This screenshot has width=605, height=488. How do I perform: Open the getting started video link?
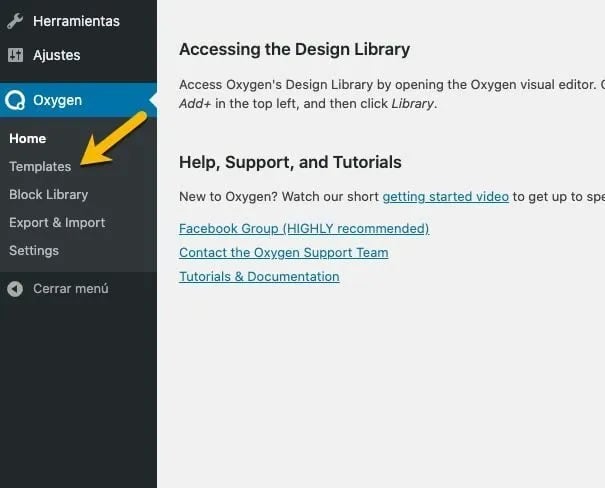[445, 196]
